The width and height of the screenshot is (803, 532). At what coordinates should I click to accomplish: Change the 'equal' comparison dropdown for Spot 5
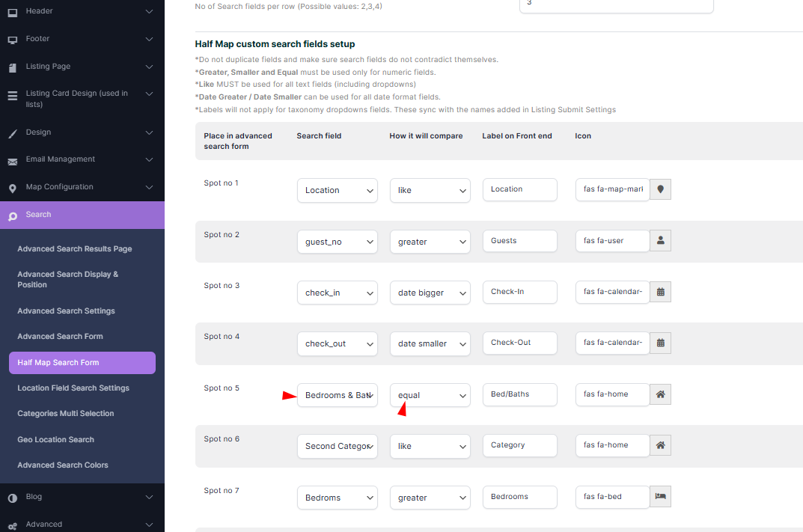click(430, 395)
